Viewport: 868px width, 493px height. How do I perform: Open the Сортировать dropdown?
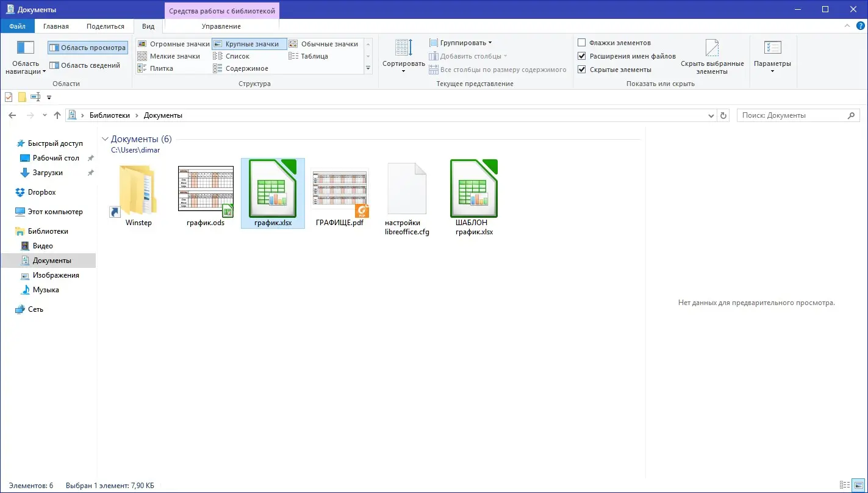(404, 57)
